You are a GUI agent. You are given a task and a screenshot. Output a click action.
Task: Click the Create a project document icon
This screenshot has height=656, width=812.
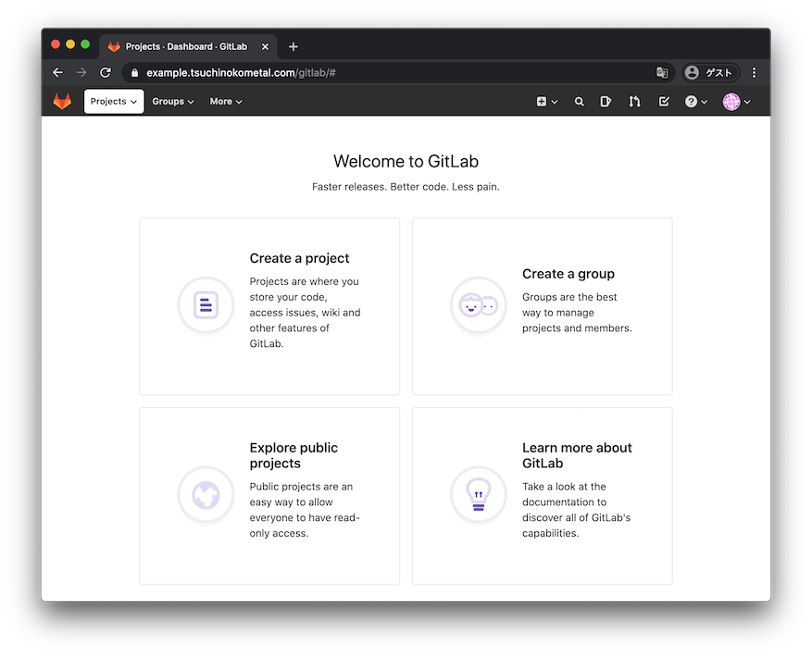[x=206, y=304]
